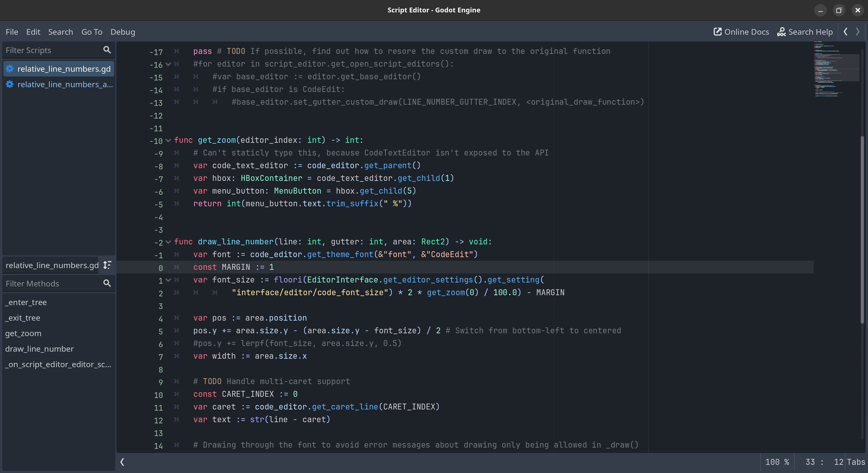Open the Debug menu
Screen dimensions: 868x473
point(123,32)
